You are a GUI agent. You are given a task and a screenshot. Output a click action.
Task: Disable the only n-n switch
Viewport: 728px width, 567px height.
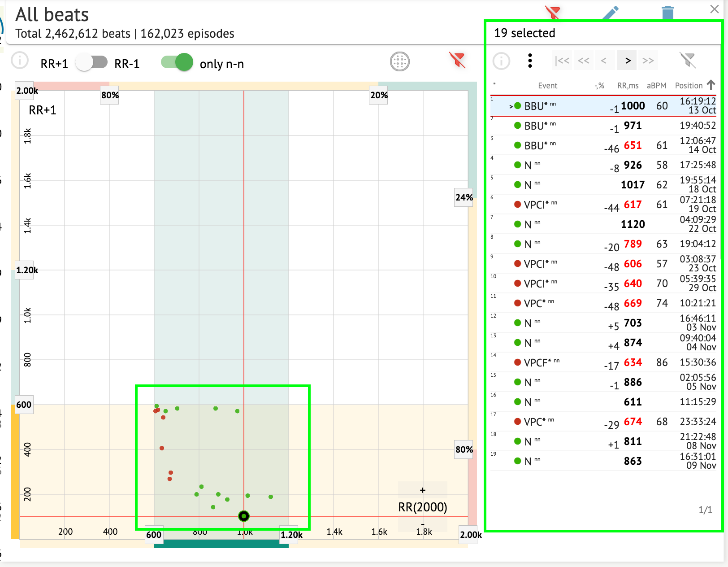tap(177, 62)
